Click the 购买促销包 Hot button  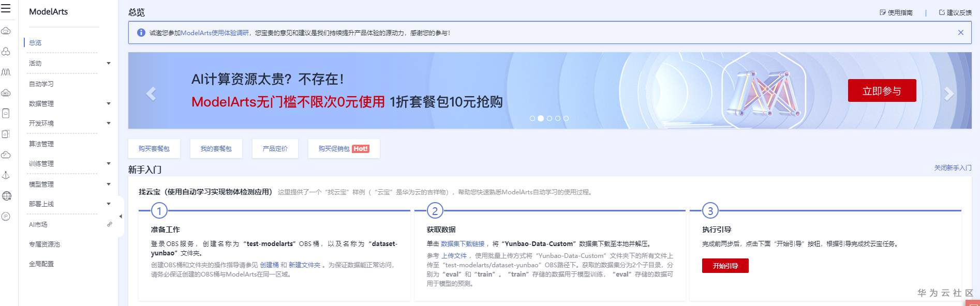344,148
